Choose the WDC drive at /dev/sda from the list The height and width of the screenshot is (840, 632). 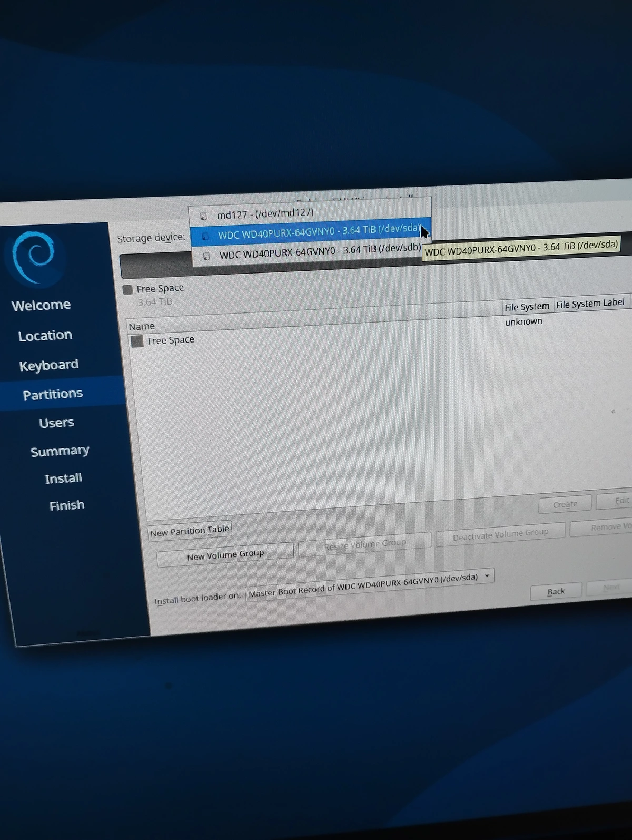click(x=319, y=232)
